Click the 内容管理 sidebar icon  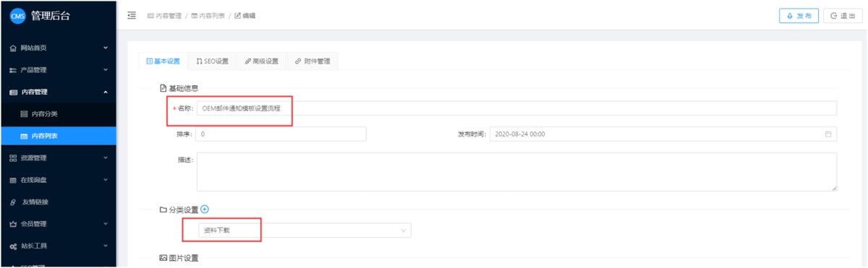point(12,92)
